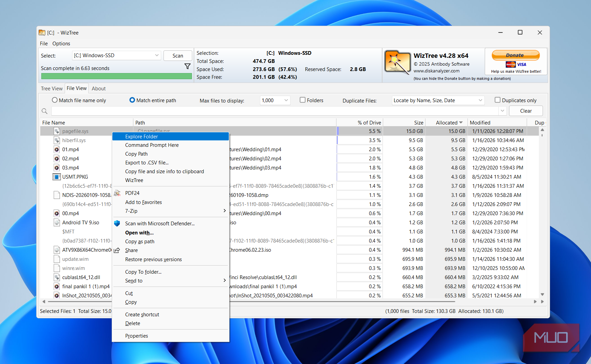
Task: Click the file search input field
Action: pyautogui.click(x=275, y=111)
